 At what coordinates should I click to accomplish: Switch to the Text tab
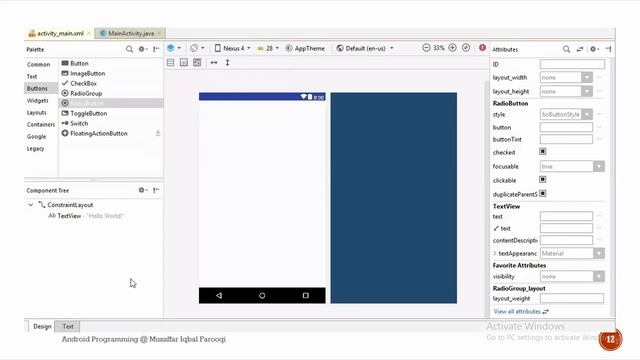(x=68, y=327)
